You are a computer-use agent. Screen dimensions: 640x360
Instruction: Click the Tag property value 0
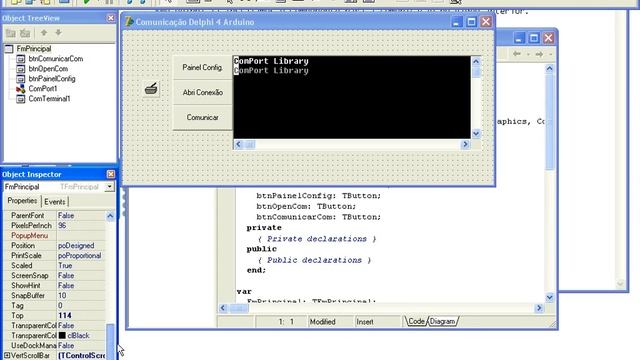point(60,306)
